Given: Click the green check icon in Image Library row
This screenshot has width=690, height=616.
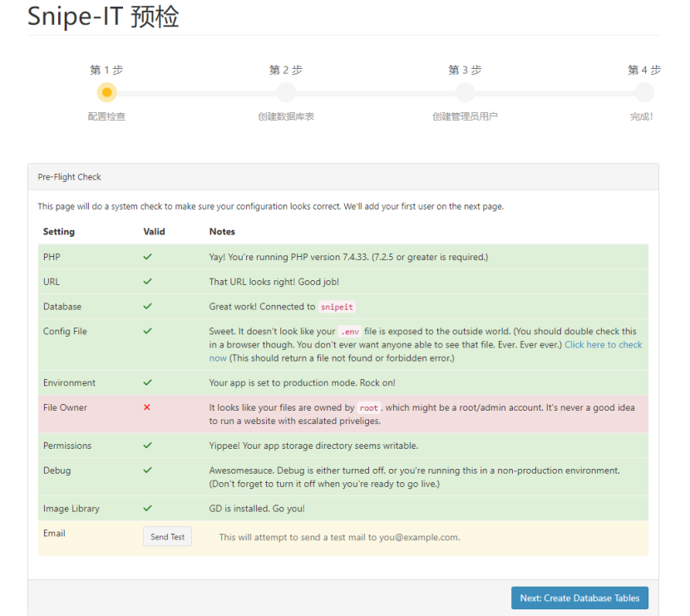Looking at the screenshot, I should tap(147, 508).
